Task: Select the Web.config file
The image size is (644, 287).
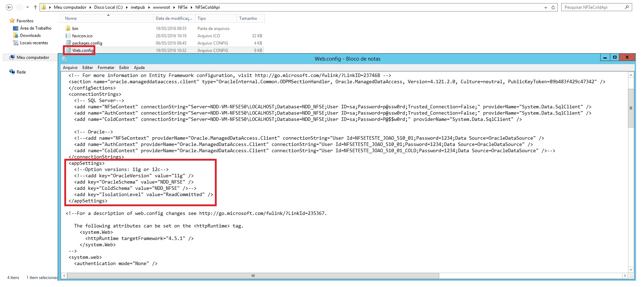Action: (83, 51)
